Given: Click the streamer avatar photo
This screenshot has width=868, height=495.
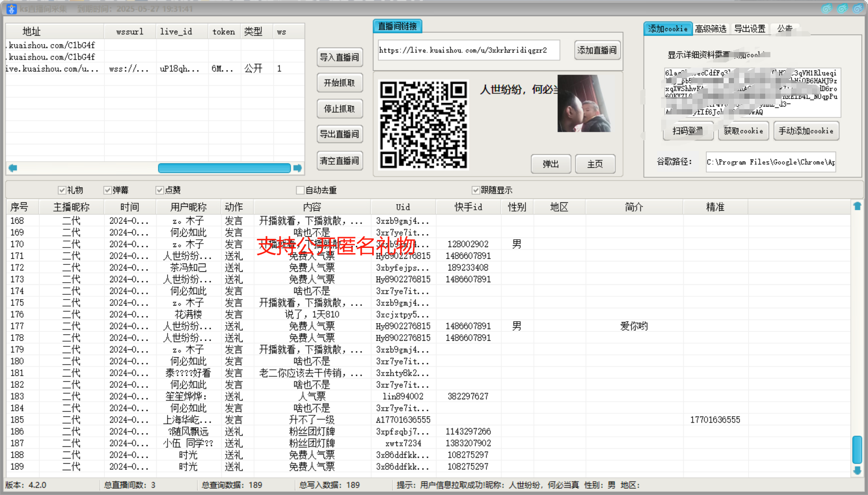Looking at the screenshot, I should click(584, 103).
